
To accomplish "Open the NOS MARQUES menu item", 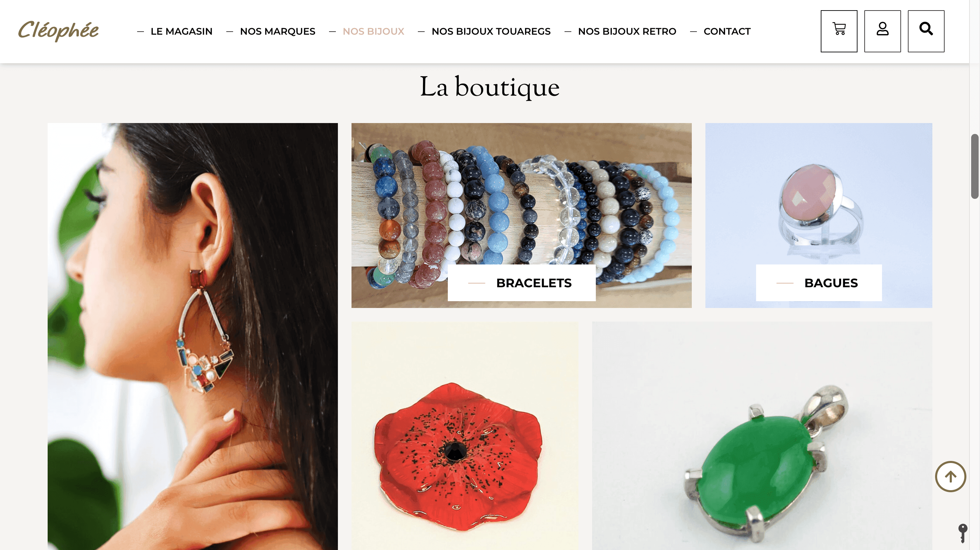I will pos(277,31).
